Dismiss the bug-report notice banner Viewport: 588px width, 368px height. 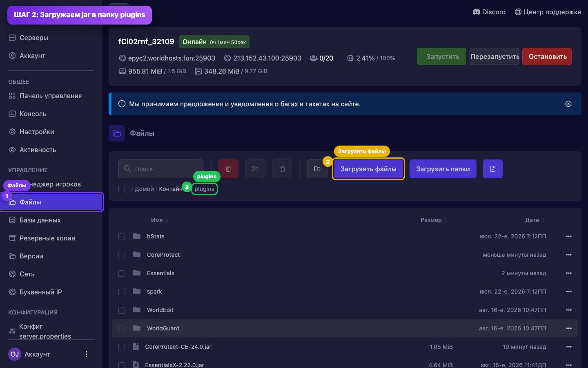point(568,104)
